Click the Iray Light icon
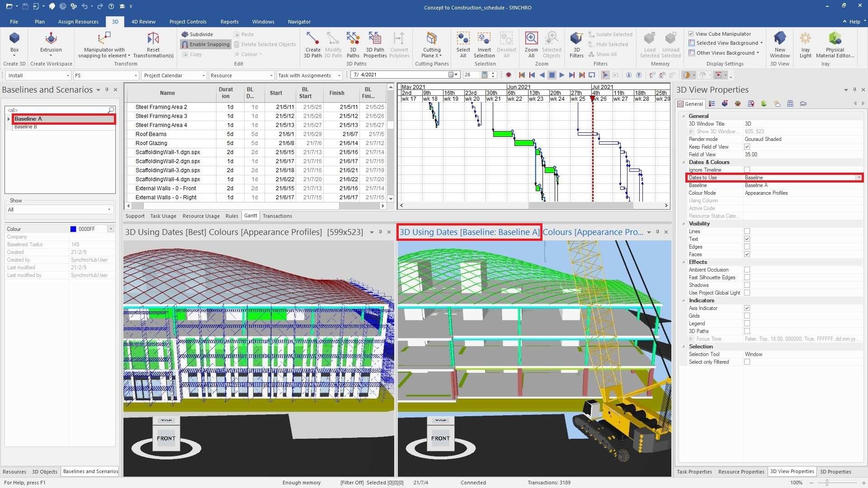 [805, 44]
